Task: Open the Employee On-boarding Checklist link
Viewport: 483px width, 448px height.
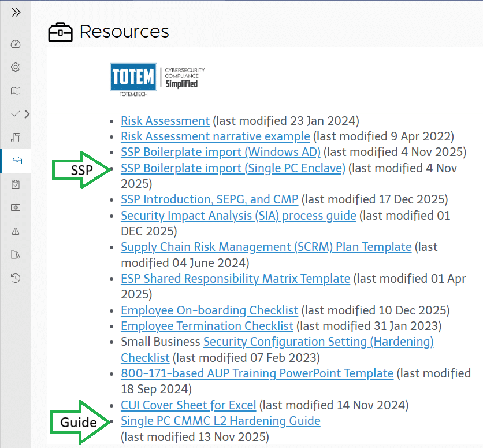Action: (210, 310)
